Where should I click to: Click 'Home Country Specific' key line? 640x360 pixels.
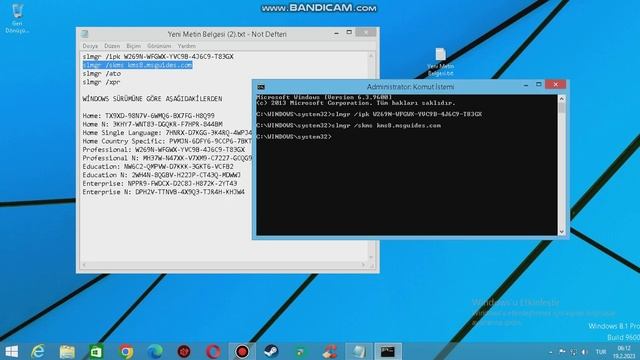click(x=167, y=141)
